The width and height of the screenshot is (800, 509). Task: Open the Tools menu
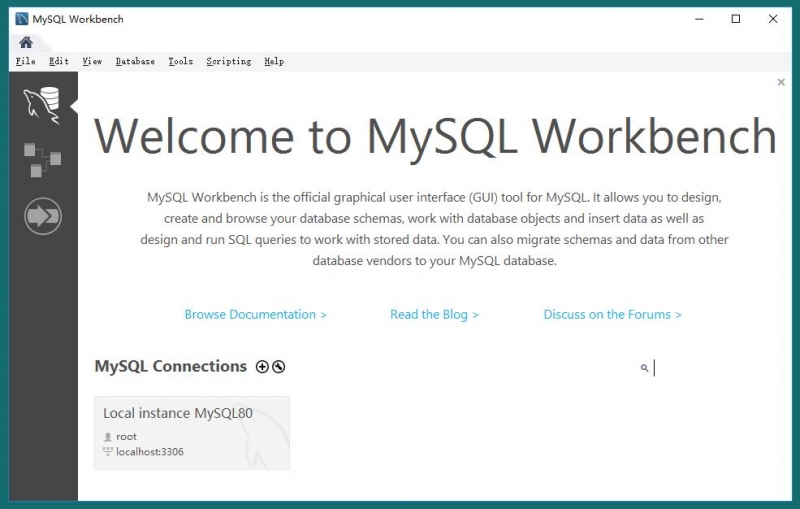[181, 61]
